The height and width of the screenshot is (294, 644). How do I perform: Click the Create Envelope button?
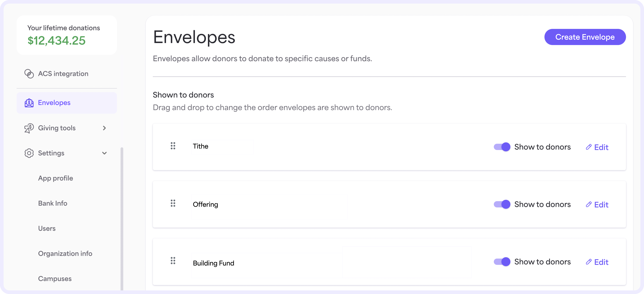[x=585, y=37]
